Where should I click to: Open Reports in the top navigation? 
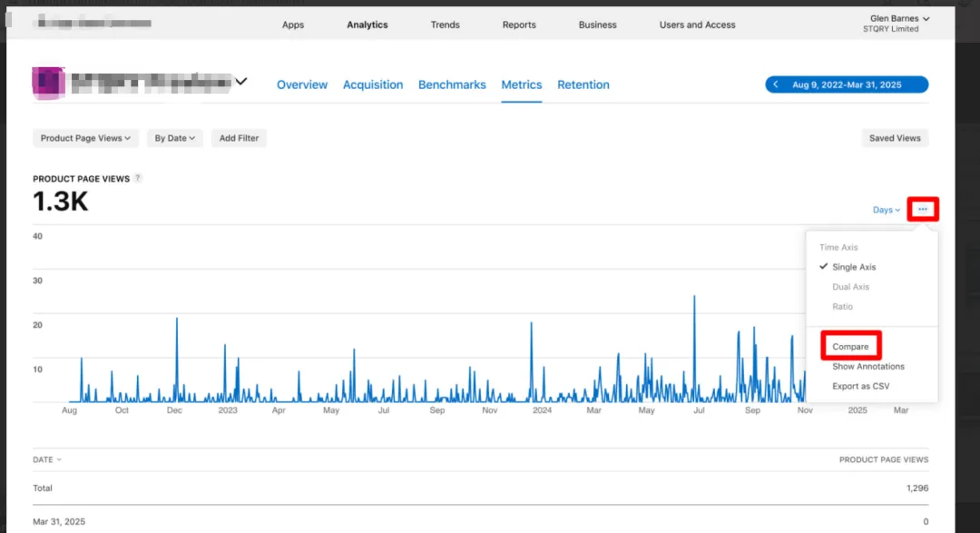(x=519, y=25)
